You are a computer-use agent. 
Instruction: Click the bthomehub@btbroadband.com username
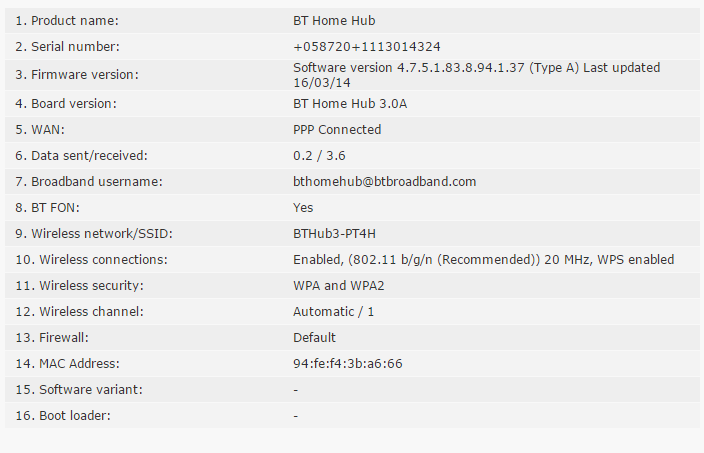[384, 181]
